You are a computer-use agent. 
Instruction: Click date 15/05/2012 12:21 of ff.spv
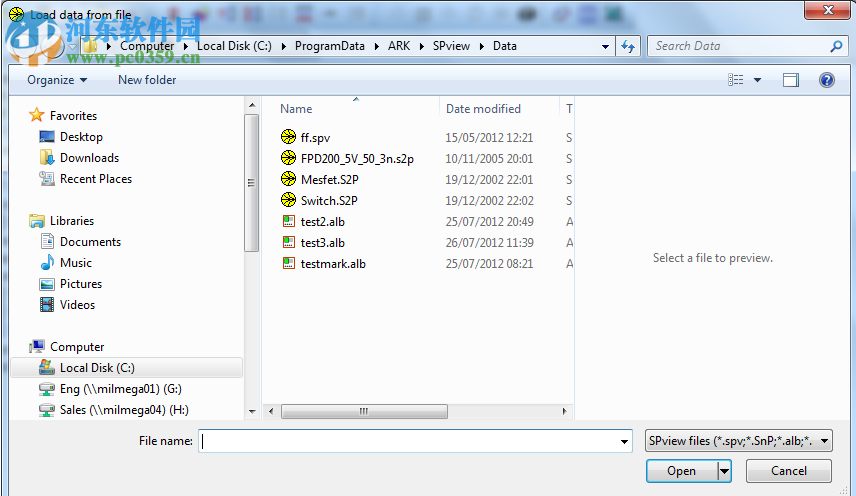pos(489,138)
